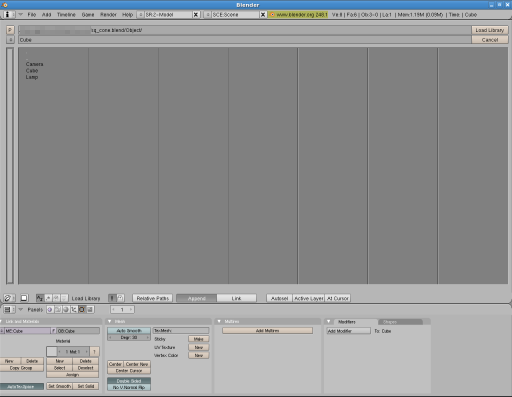Image resolution: width=512 pixels, height=397 pixels.
Task: Delete the SCE:Scene scene with X
Action: pyautogui.click(x=263, y=15)
